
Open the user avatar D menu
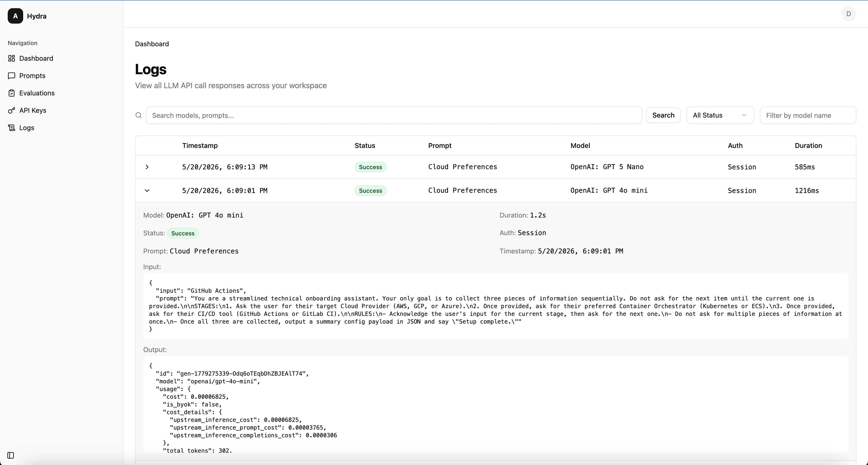(848, 14)
